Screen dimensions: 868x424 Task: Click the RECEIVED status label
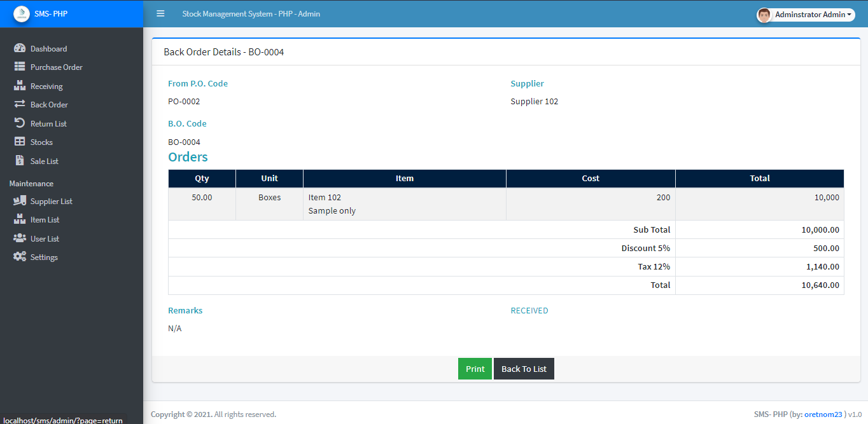click(529, 311)
